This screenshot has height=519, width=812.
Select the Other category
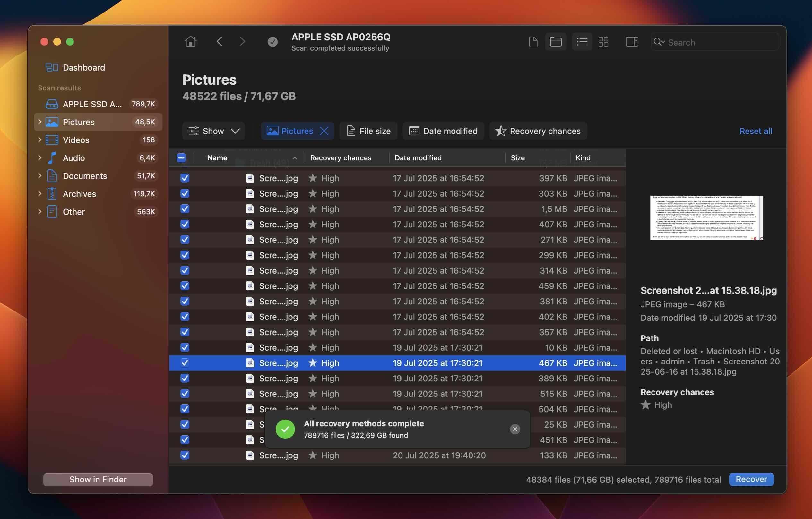(99, 212)
